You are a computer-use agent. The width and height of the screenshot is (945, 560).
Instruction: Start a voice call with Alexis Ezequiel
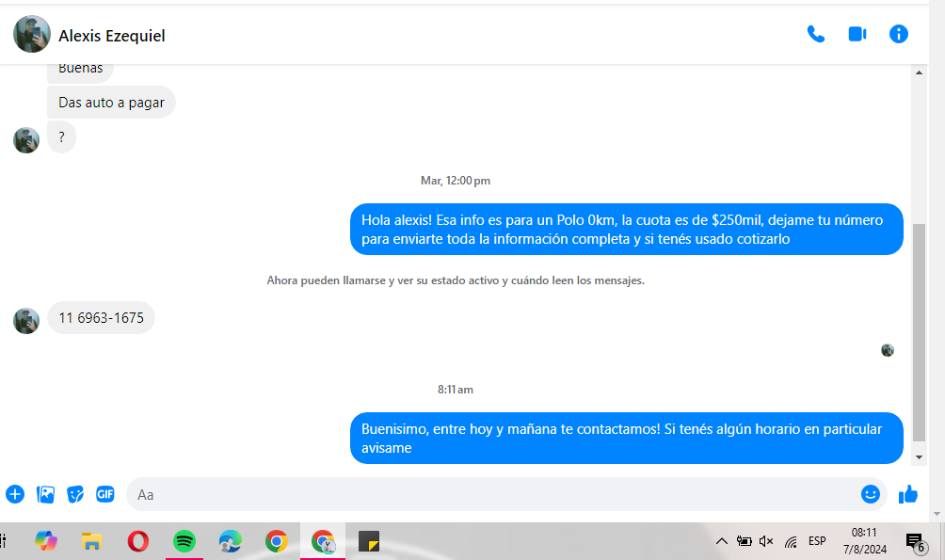[815, 35]
